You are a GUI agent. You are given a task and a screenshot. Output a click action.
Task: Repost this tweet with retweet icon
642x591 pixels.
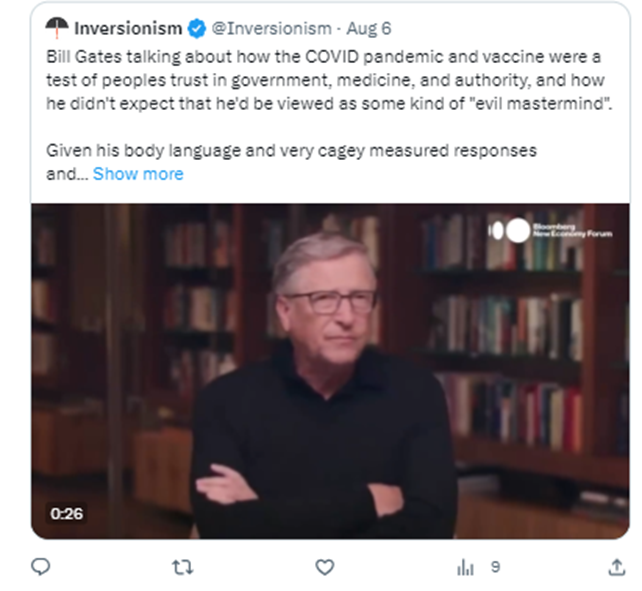(x=182, y=567)
